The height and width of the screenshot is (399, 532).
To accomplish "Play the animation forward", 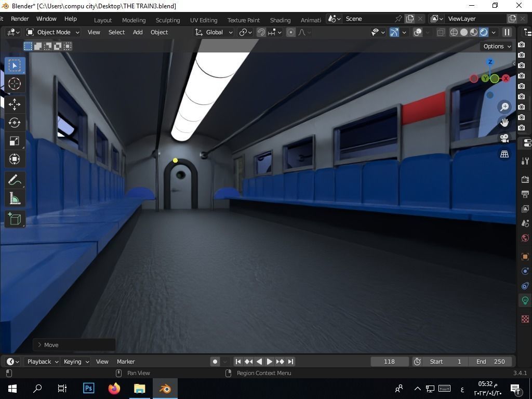I will [270, 362].
